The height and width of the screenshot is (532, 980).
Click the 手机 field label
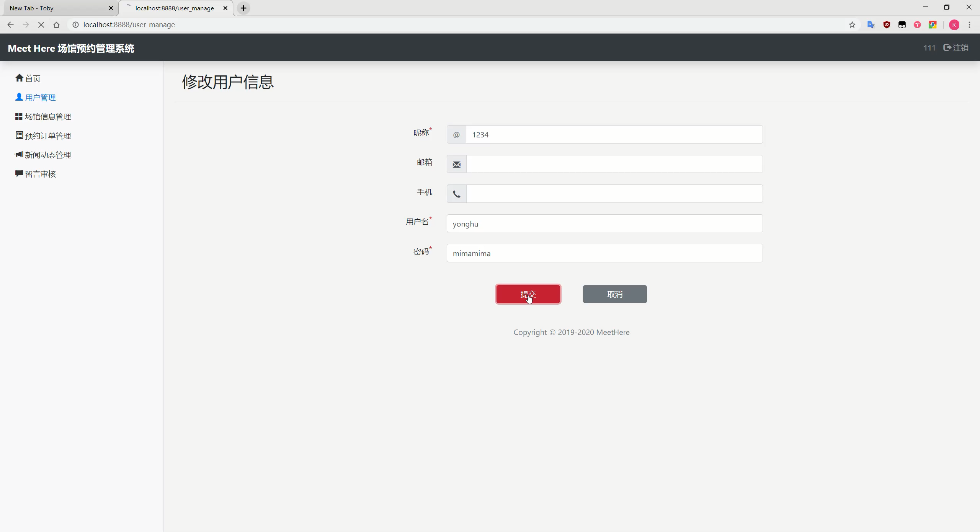(425, 192)
